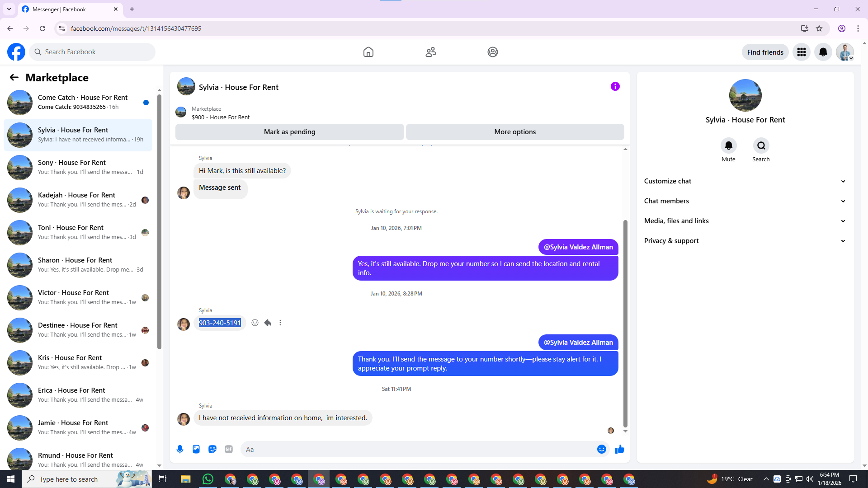Expand Media, files and links
The image size is (868, 488).
[745, 221]
